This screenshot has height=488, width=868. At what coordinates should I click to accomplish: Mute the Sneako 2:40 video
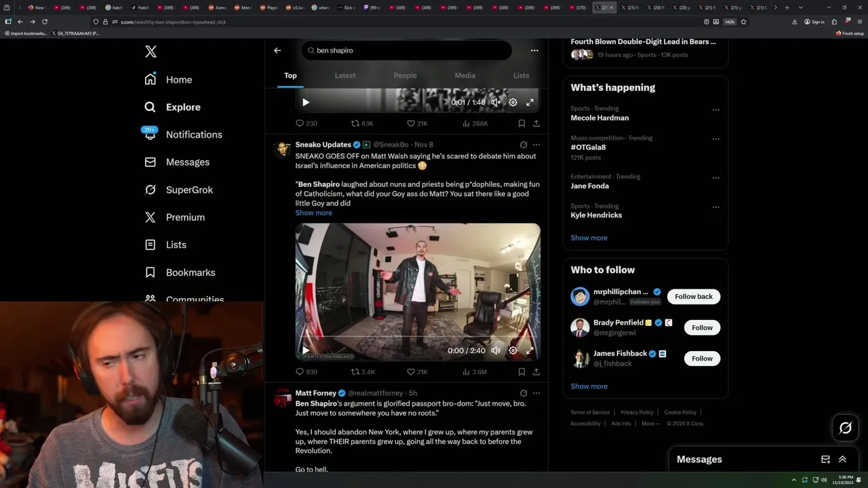point(496,350)
